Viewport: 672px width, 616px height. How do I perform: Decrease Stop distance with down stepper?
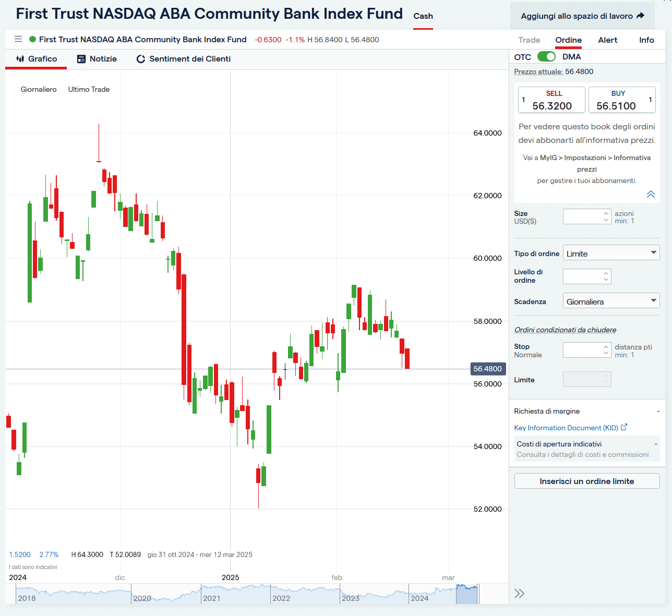click(x=606, y=354)
